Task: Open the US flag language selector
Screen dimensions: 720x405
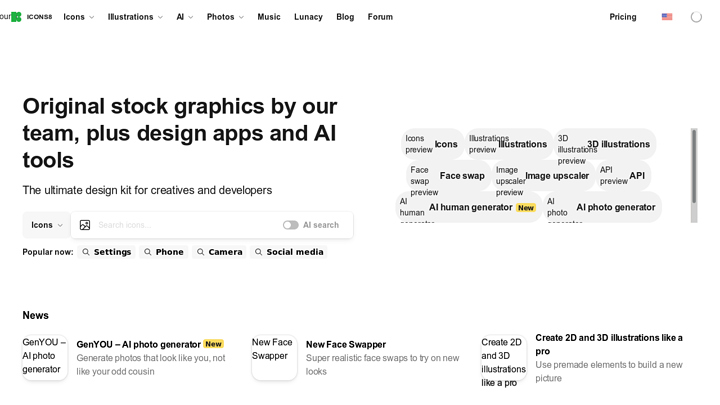Action: 667,17
